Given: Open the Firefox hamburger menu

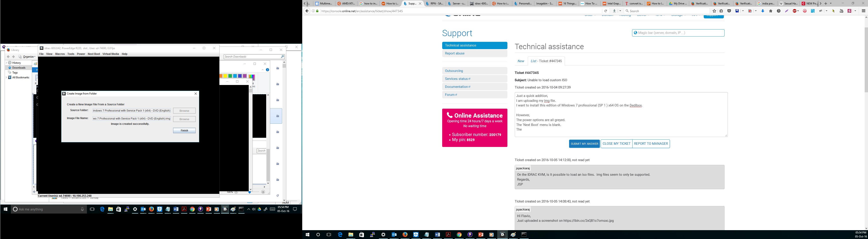Looking at the screenshot, I should point(864,11).
